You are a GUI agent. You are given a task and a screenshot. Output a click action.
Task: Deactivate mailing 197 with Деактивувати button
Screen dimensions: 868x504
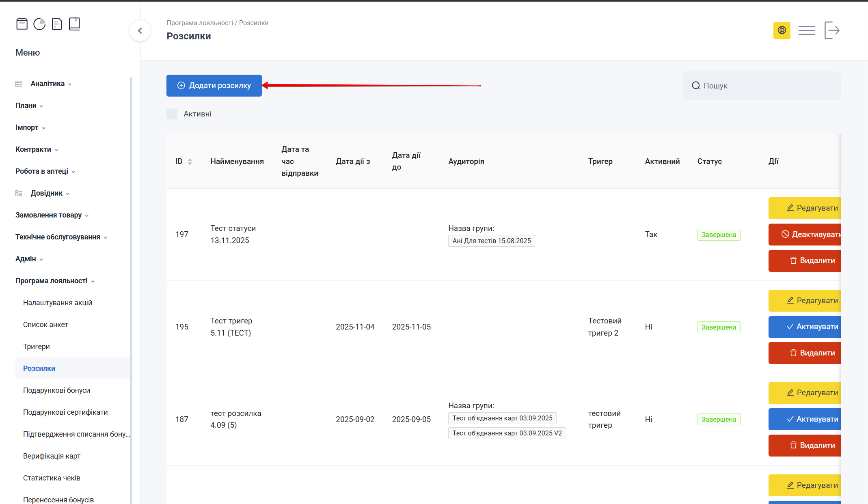(805, 234)
